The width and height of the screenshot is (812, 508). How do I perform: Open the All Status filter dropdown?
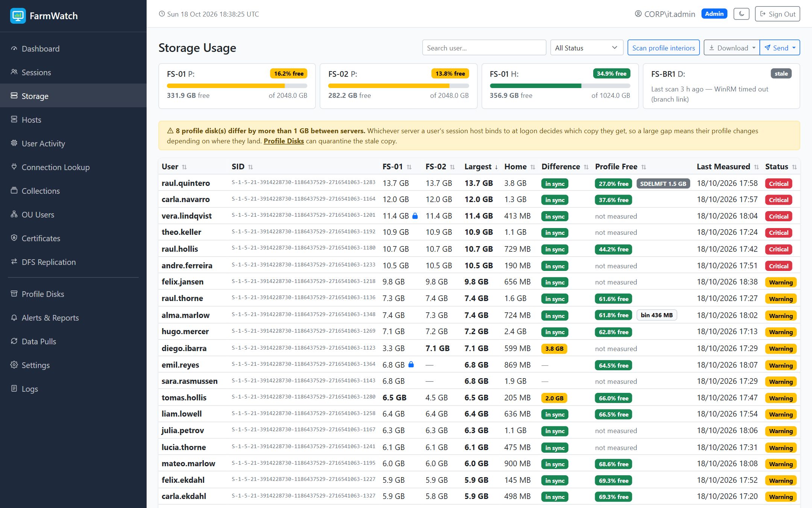(x=586, y=48)
